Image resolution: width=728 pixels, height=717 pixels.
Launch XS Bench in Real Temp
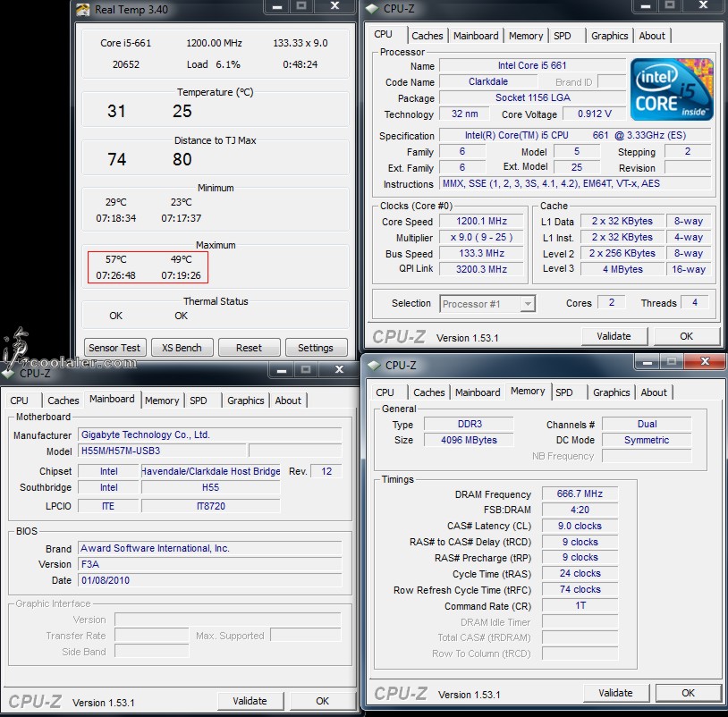pos(182,348)
